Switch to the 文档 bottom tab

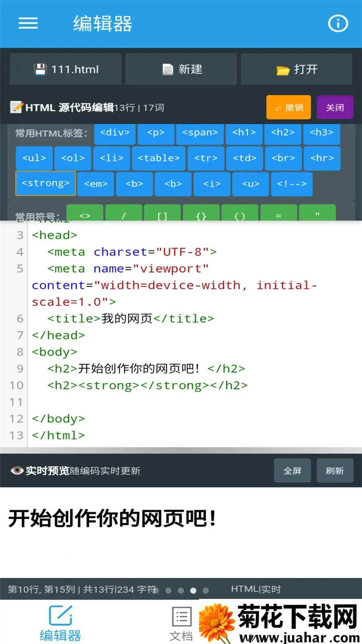pos(181,623)
